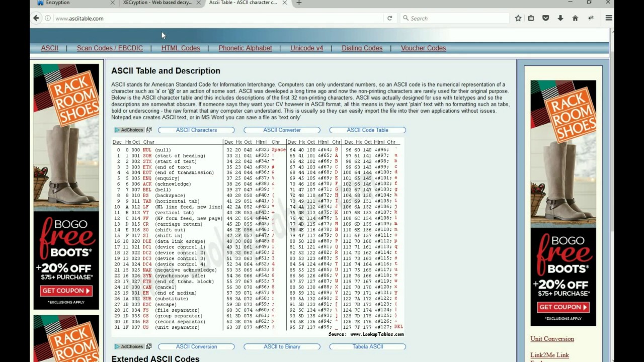
Task: Click the ASCII to Binary ad link
Action: (x=282, y=347)
